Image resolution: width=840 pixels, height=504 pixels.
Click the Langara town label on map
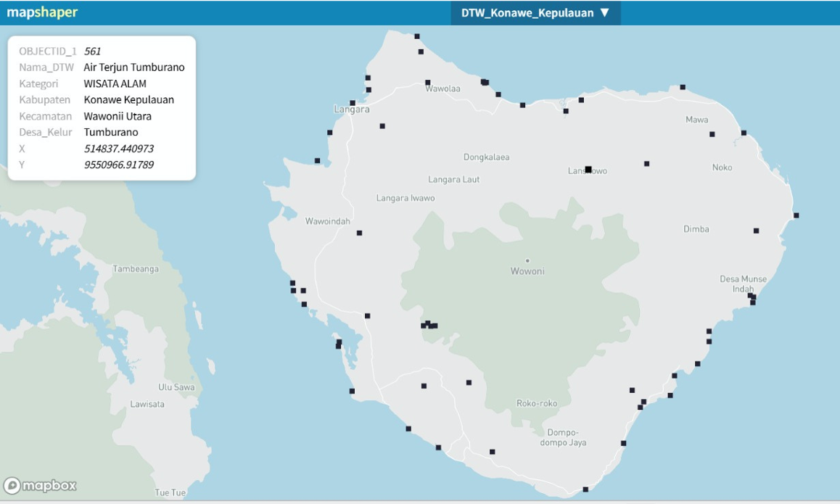[352, 110]
